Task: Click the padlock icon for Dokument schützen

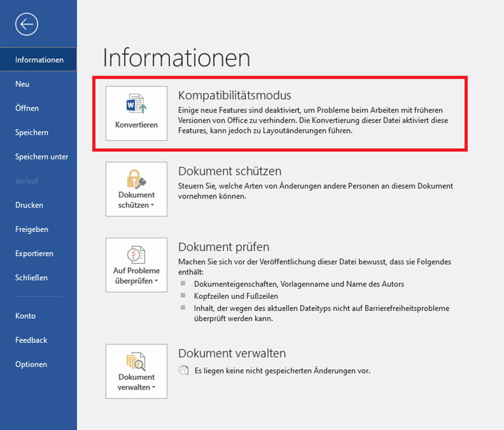Action: click(136, 179)
